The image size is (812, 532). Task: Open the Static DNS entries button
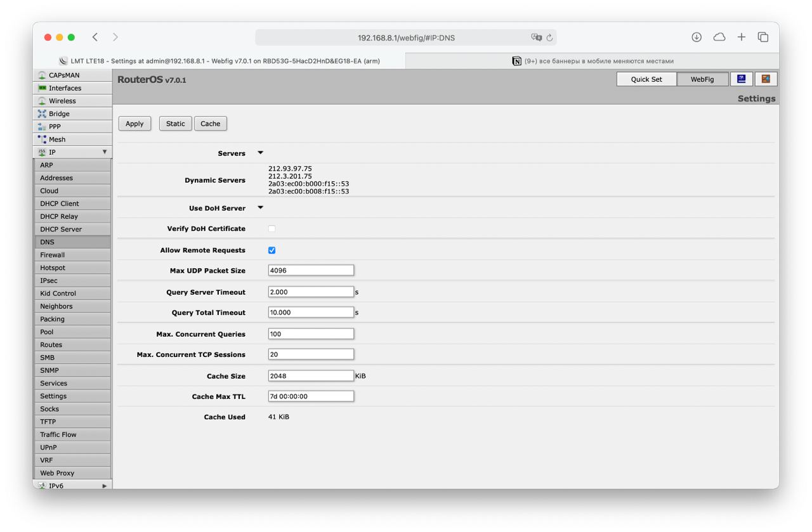176,124
